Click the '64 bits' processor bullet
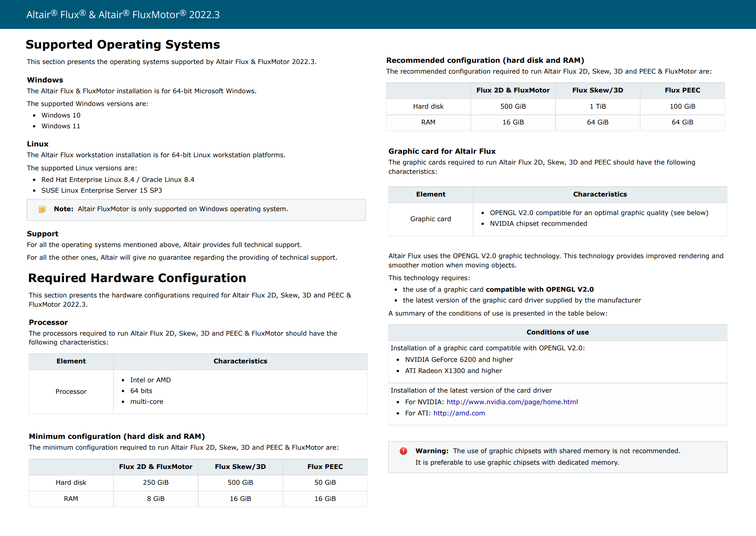Image resolution: width=756 pixels, height=536 pixels. tap(141, 391)
